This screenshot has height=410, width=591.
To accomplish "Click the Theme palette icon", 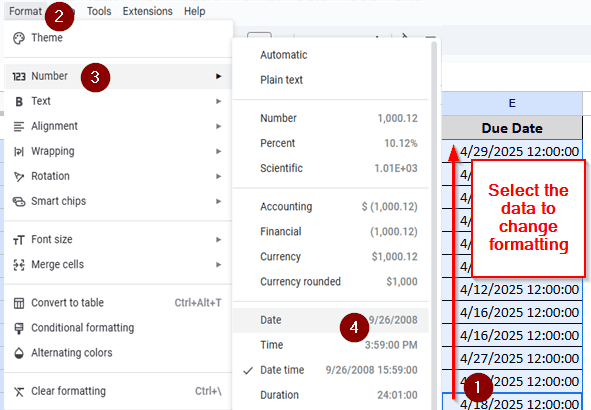I will point(19,38).
